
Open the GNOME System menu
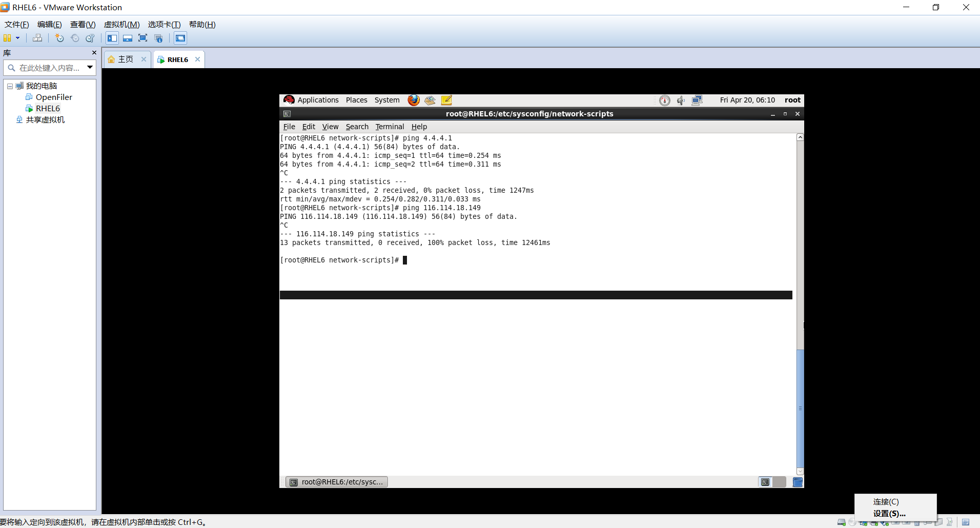click(x=387, y=100)
